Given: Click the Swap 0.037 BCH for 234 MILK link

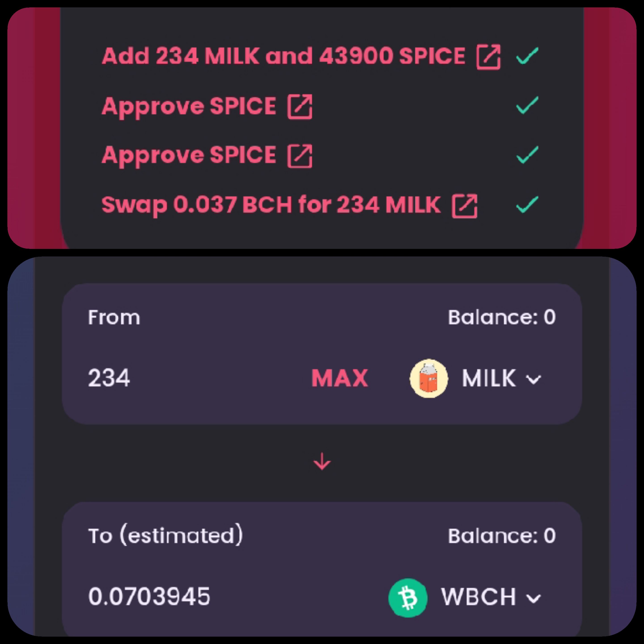Looking at the screenshot, I should pyautogui.click(x=271, y=205).
